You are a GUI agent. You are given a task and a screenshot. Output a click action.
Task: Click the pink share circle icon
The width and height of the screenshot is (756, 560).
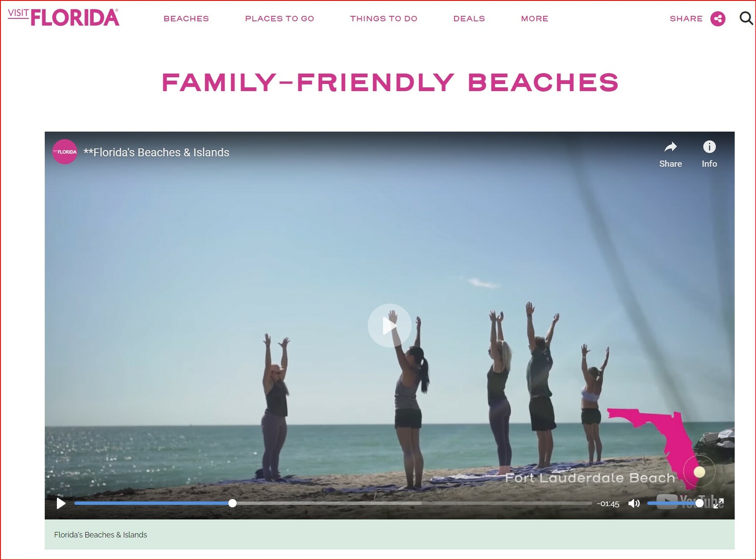click(718, 19)
